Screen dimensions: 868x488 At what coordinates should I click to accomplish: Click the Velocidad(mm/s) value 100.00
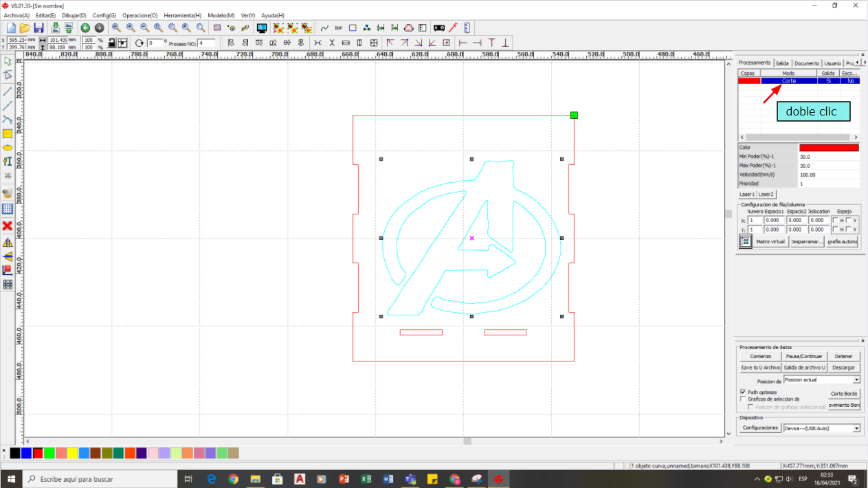tap(829, 175)
